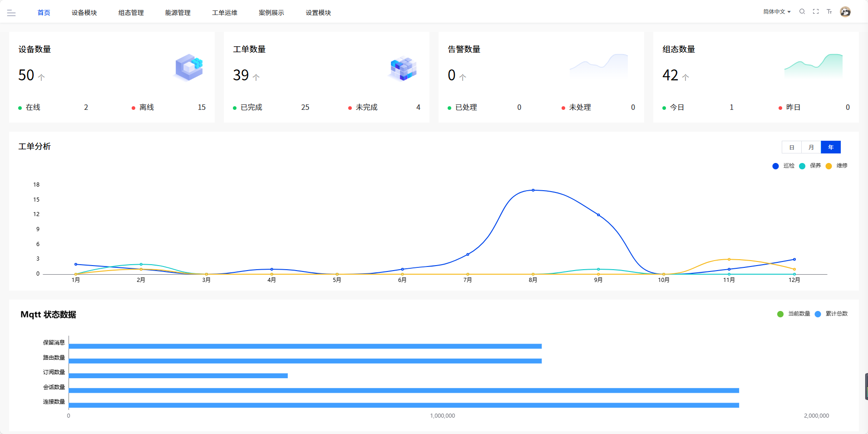
Task: Open the panda user avatar menu
Action: tap(845, 12)
